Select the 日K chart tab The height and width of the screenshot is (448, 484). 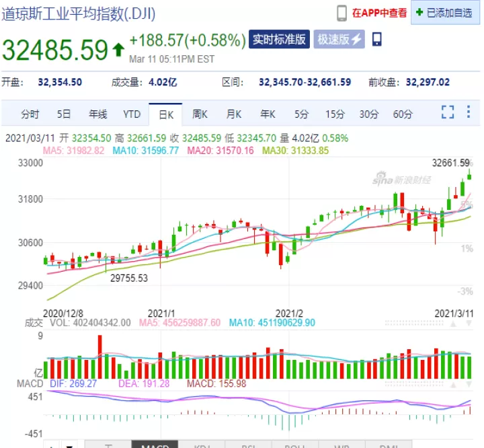tap(166, 115)
